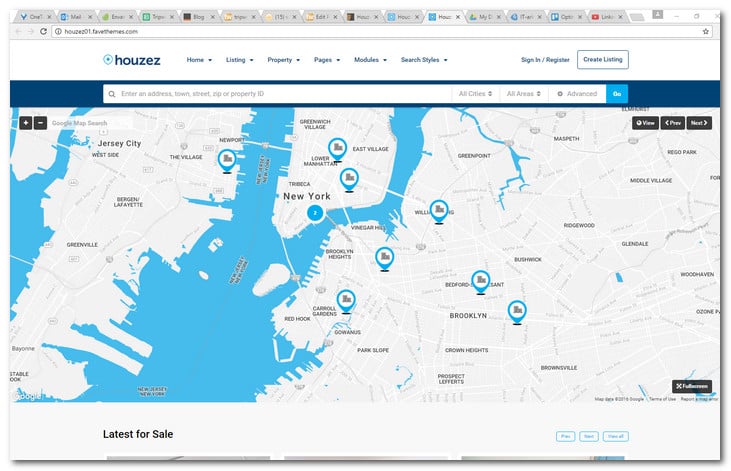Open the cluster marker labeled 2
731x471 pixels.
point(314,213)
